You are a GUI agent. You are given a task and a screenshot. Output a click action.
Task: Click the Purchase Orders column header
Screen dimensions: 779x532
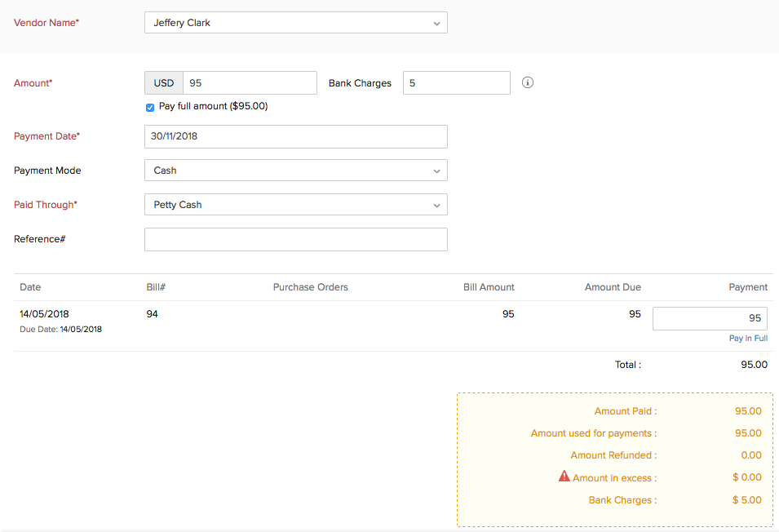click(310, 287)
